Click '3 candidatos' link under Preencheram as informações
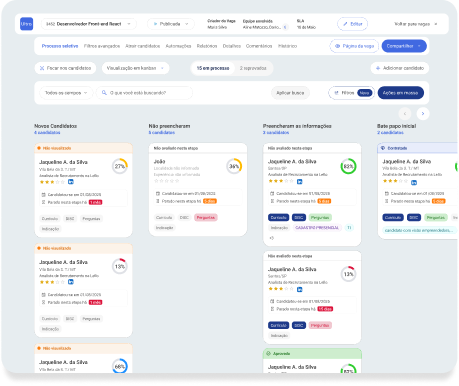The height and width of the screenshot is (386, 459). point(276,132)
